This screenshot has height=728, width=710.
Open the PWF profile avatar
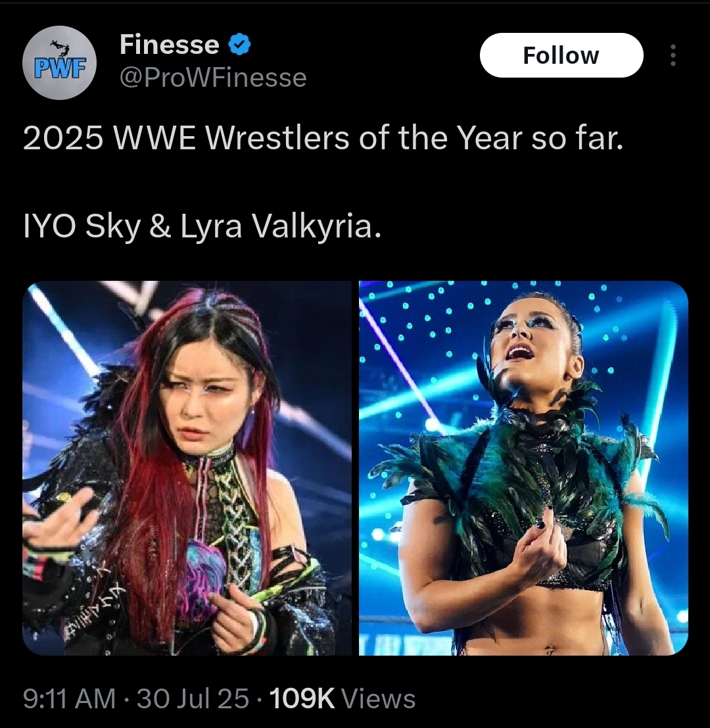point(59,62)
